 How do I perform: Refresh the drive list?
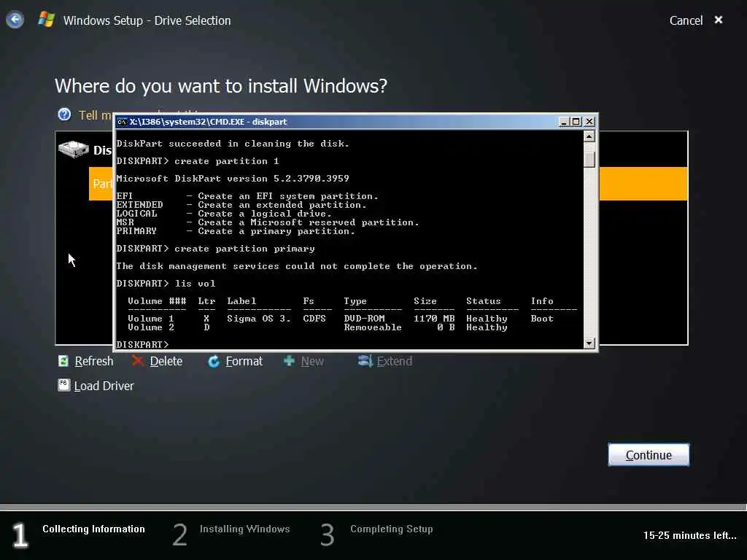[x=94, y=362]
